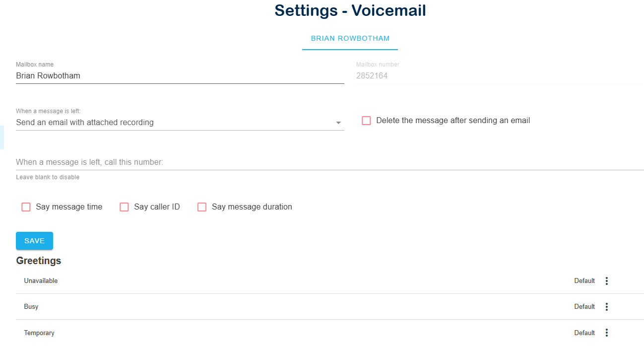Image resolution: width=644 pixels, height=348 pixels.
Task: Click Default label for Temporary greeting
Action: coord(584,333)
